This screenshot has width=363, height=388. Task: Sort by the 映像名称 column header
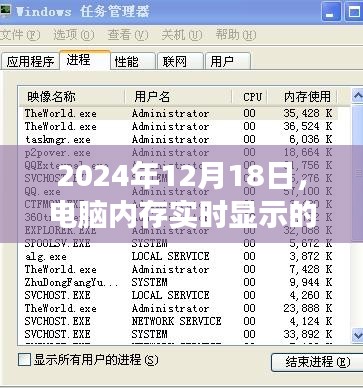tap(71, 97)
